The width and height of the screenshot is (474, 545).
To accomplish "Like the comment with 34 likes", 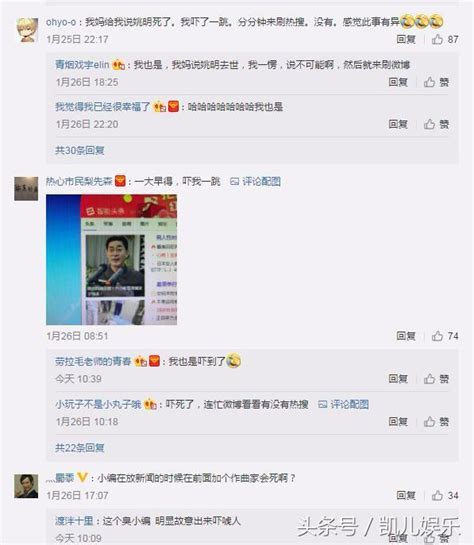I will [x=445, y=495].
